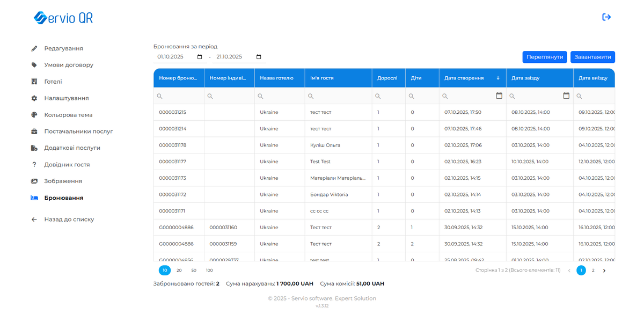
Task: Click the palette icon for Кольорова тема
Action: pos(34,115)
